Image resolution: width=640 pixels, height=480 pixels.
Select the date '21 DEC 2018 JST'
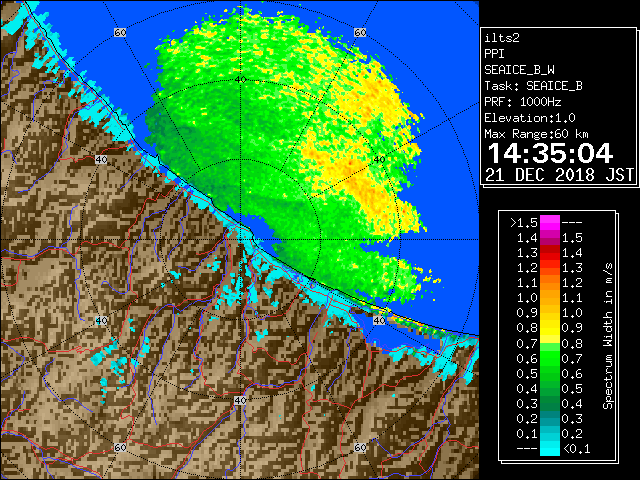[x=559, y=175]
